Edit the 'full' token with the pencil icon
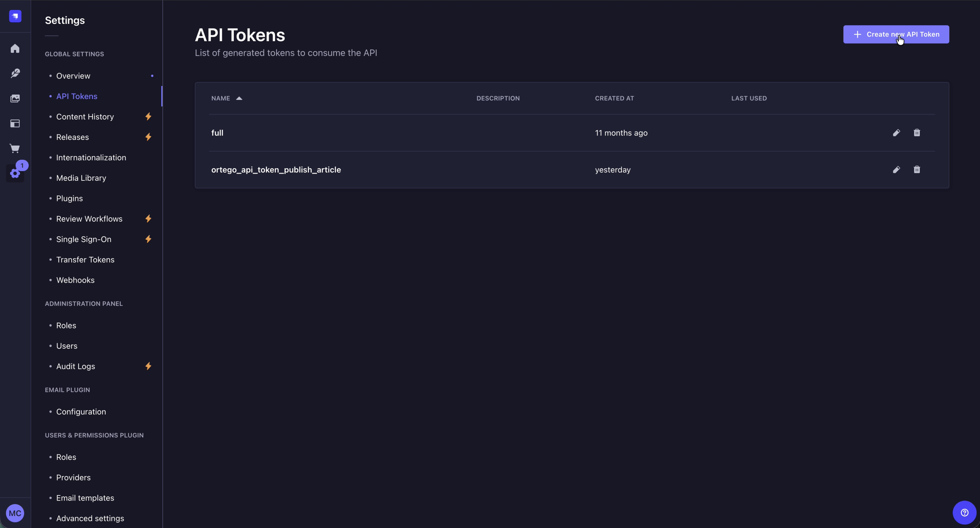 click(896, 133)
